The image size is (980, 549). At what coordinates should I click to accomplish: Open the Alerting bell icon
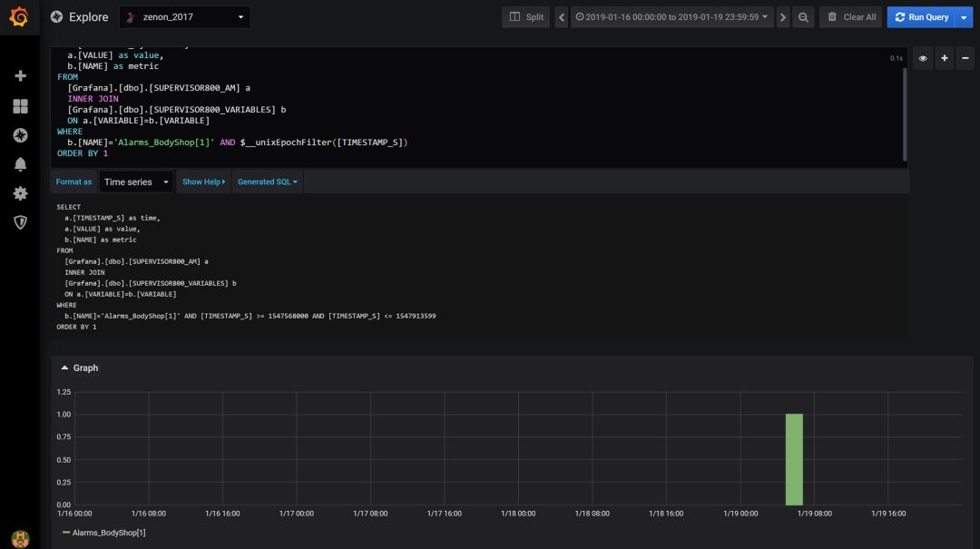click(20, 164)
